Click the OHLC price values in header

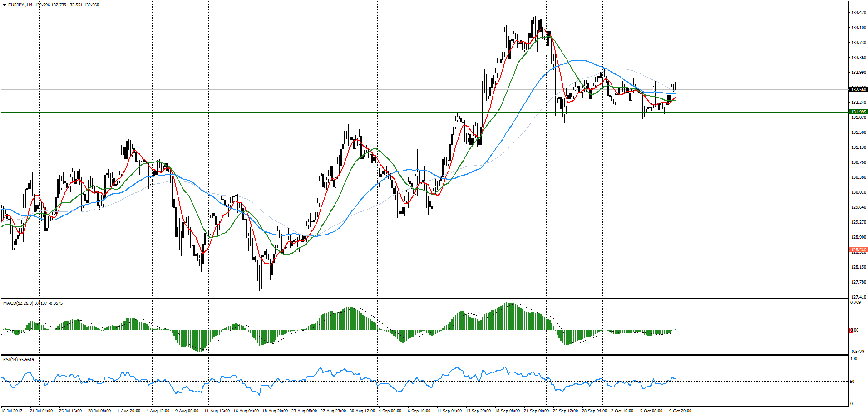(x=67, y=5)
